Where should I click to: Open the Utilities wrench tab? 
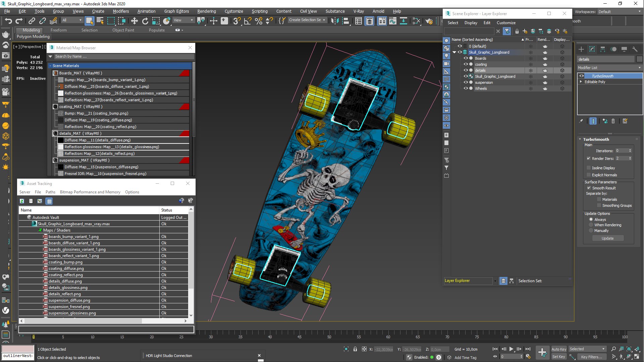(x=635, y=49)
